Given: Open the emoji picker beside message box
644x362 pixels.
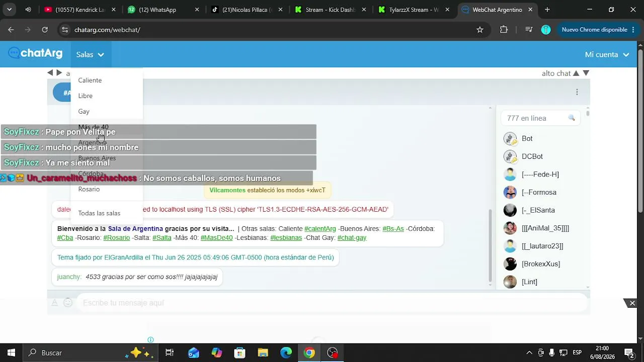Looking at the screenshot, I should click(68, 303).
